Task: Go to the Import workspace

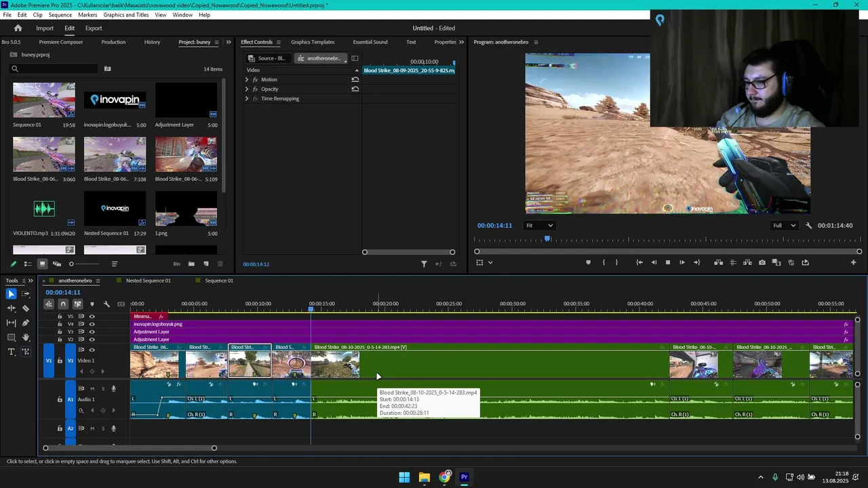Action: pyautogui.click(x=45, y=28)
